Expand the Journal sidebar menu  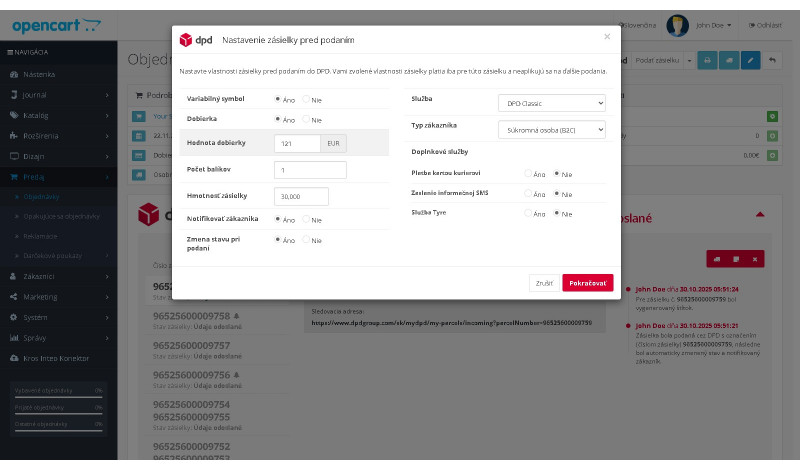pyautogui.click(x=59, y=95)
